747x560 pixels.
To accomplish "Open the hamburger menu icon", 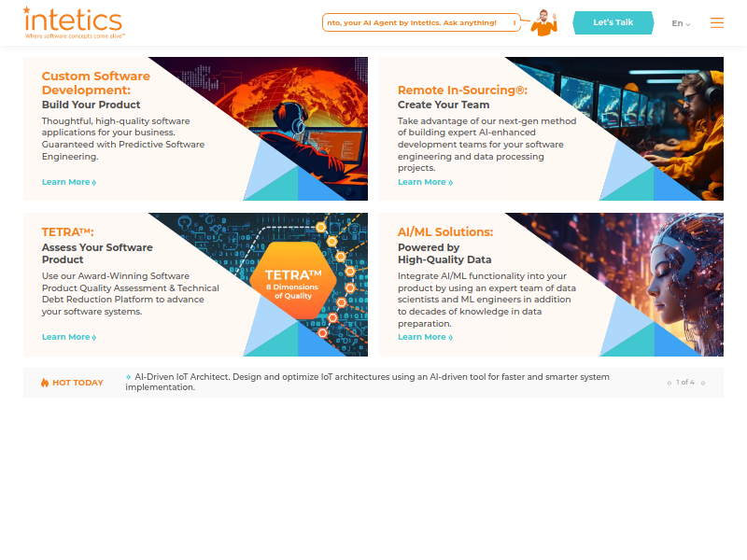I will [716, 22].
